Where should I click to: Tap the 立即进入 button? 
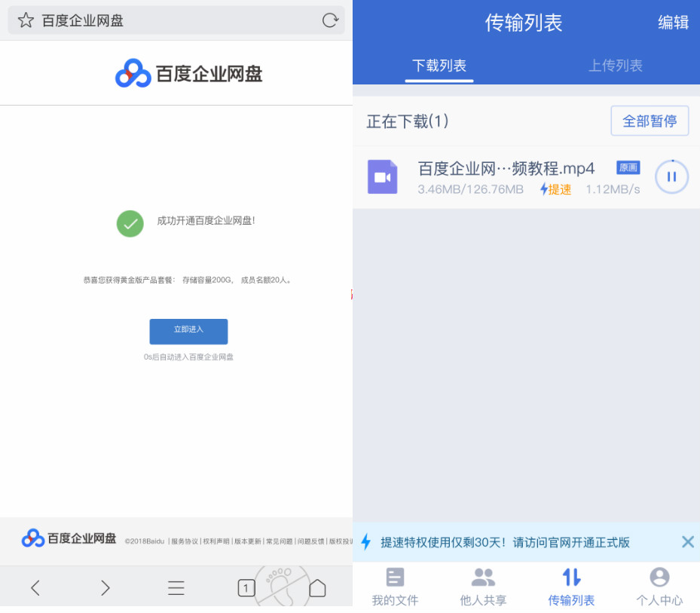pos(188,331)
